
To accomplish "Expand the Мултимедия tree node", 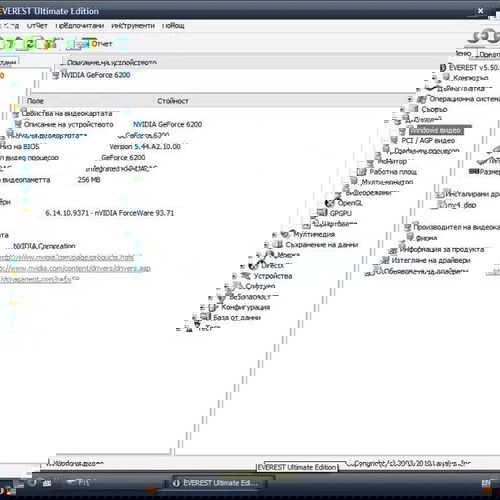I will click(x=274, y=235).
